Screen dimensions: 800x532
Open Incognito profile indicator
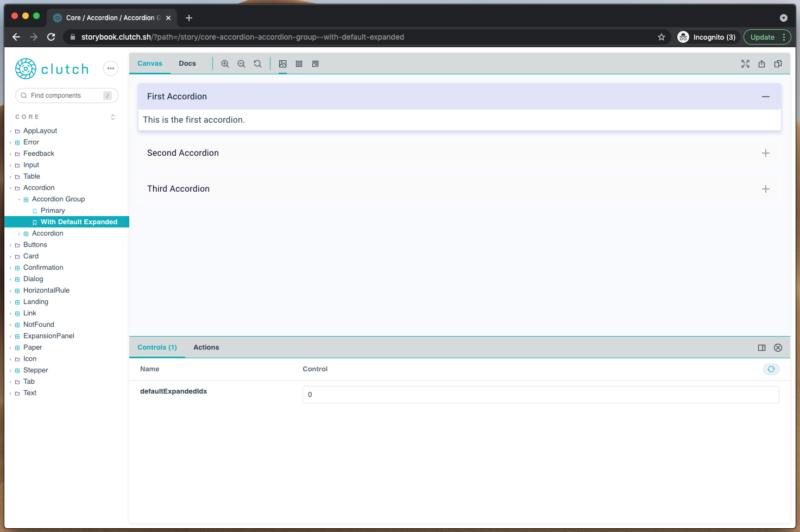coord(707,37)
